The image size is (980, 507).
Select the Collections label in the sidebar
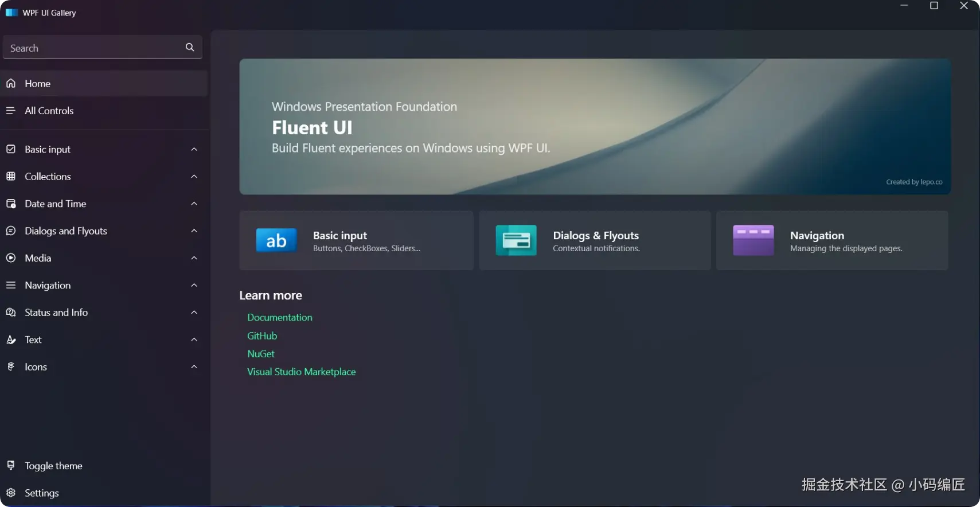[x=48, y=176]
